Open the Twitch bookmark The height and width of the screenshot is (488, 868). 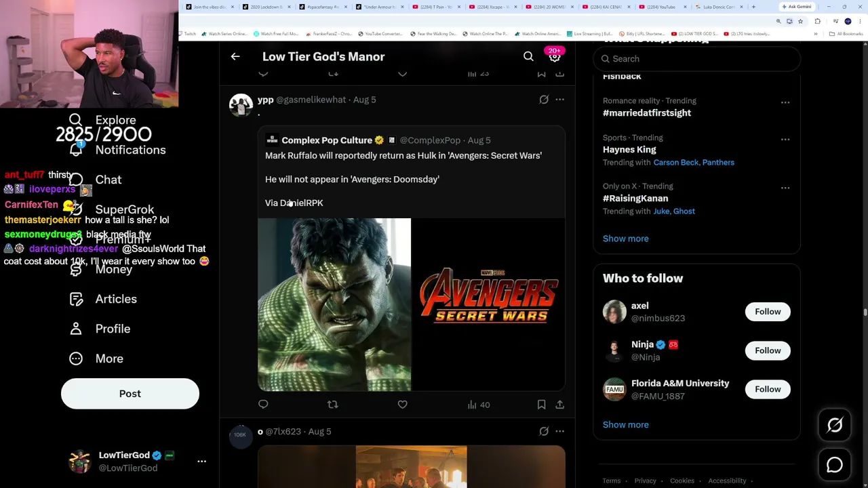[186, 34]
